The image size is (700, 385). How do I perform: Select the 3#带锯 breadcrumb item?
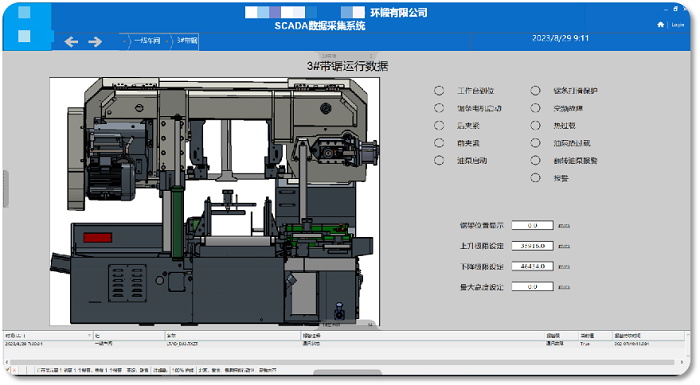pos(187,41)
